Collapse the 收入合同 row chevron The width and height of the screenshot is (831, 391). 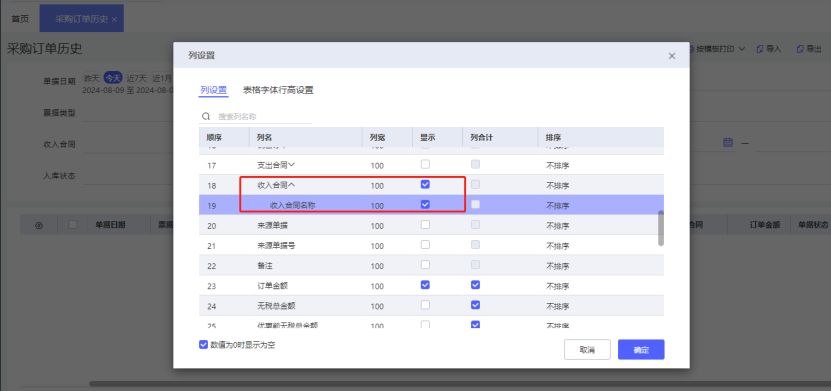pyautogui.click(x=291, y=185)
